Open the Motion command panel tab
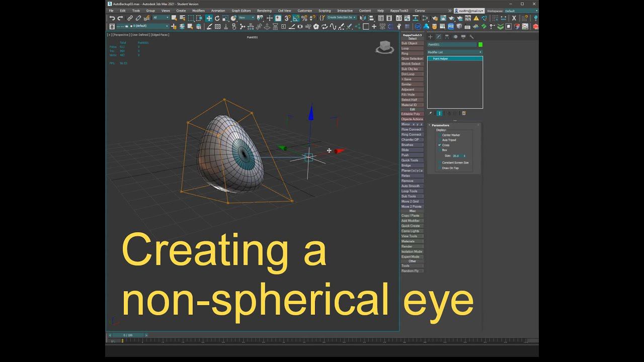The height and width of the screenshot is (362, 644). coord(455,37)
